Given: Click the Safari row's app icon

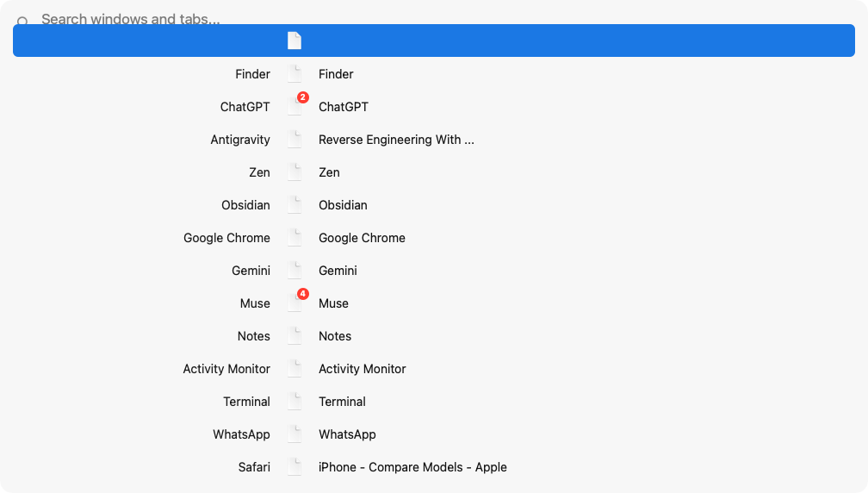Looking at the screenshot, I should click(294, 466).
